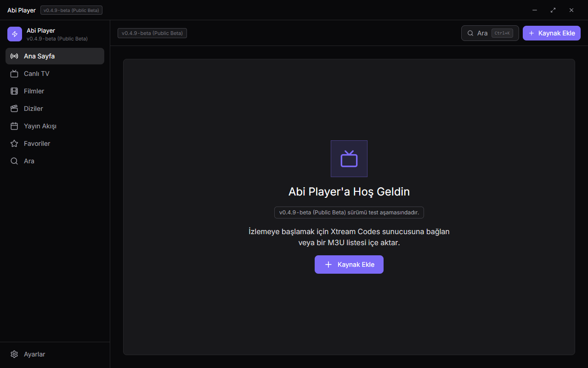
Task: Click the Ara magnifier icon in sidebar
Action: [14, 161]
